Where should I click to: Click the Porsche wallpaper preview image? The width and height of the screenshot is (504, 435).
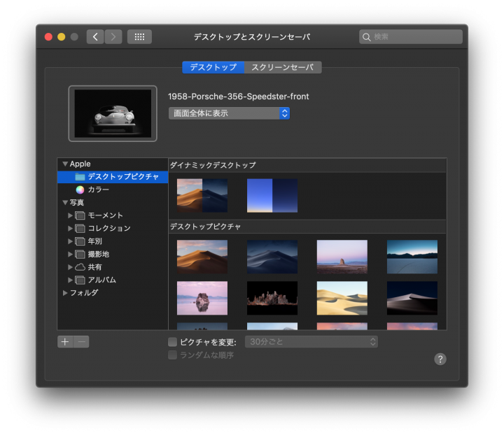[113, 114]
